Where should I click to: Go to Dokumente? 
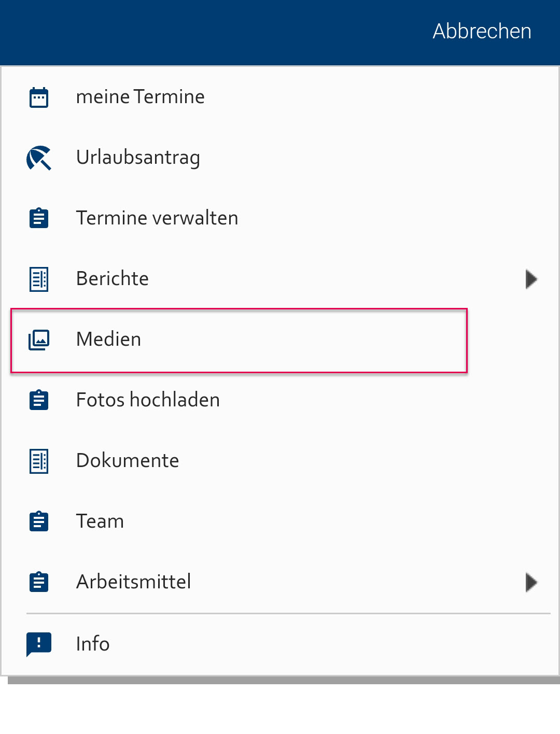280,461
